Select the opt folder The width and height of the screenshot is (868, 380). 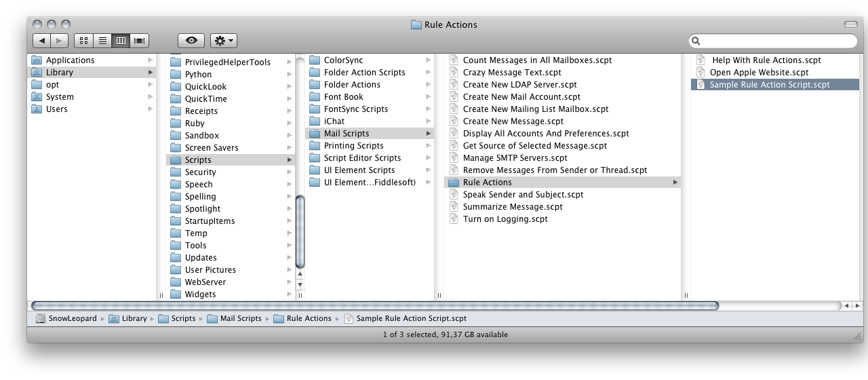[52, 85]
